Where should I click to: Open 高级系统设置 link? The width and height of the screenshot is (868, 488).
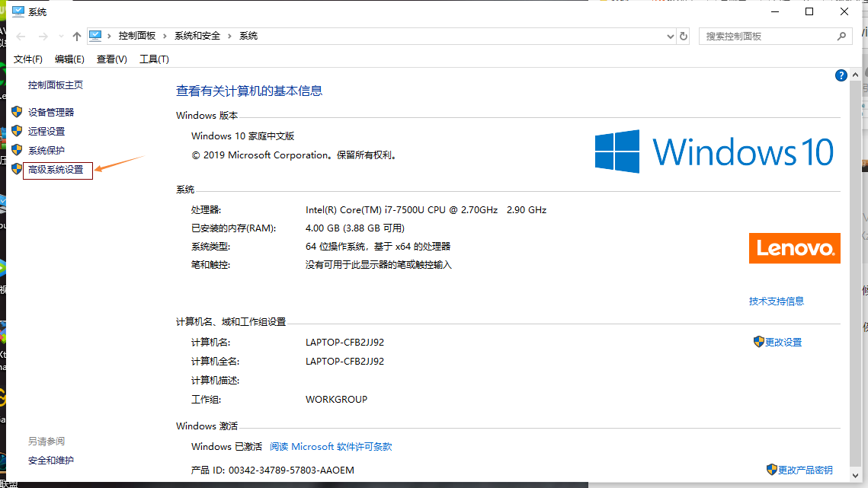click(56, 170)
